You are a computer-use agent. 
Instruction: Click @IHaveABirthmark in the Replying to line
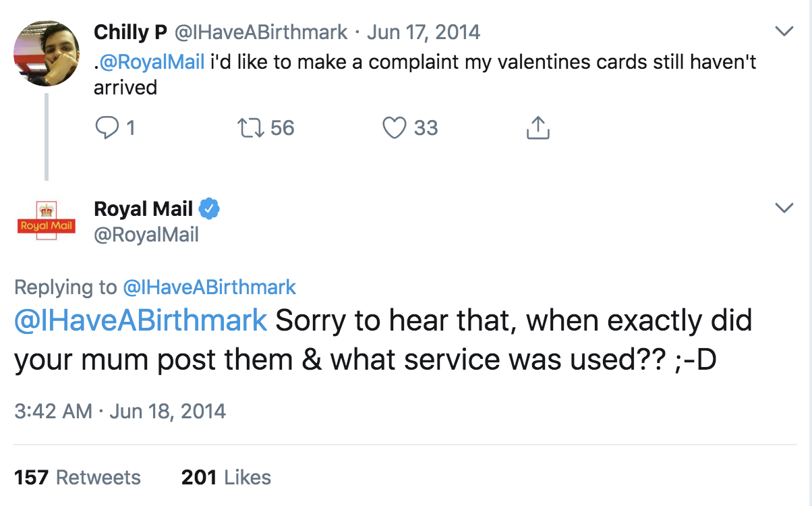209,287
